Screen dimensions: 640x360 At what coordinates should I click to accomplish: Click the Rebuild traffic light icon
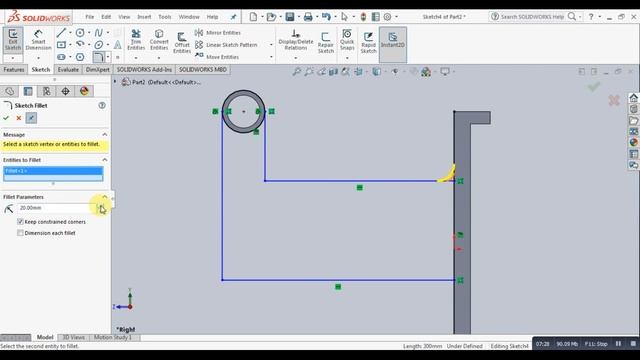(x=363, y=17)
